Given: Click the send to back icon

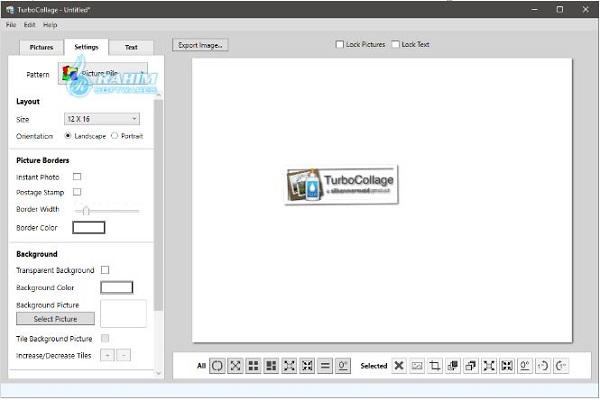Looking at the screenshot, I should click(x=471, y=366).
